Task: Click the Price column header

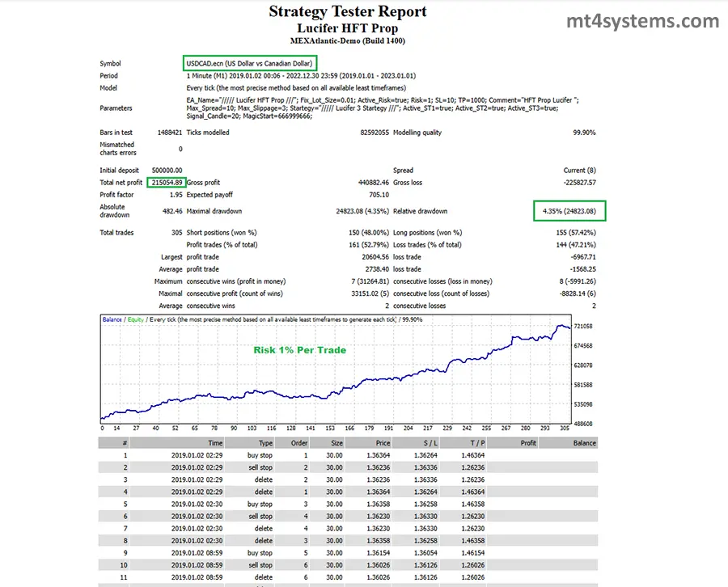Action: pyautogui.click(x=383, y=443)
